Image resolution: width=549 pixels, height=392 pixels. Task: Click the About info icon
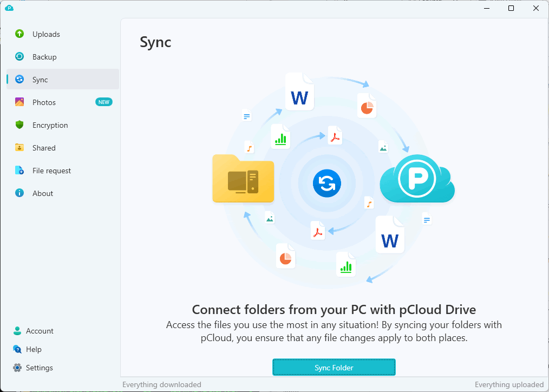tap(19, 193)
